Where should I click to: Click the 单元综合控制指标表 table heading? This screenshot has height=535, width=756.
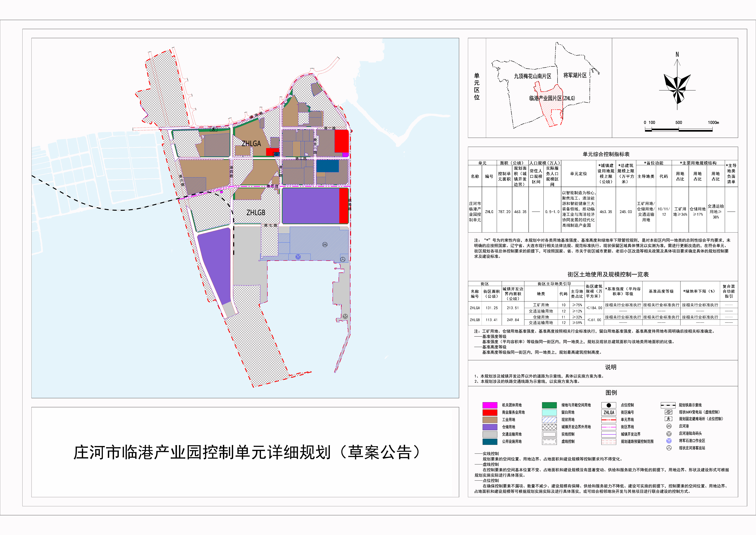pyautogui.click(x=606, y=154)
